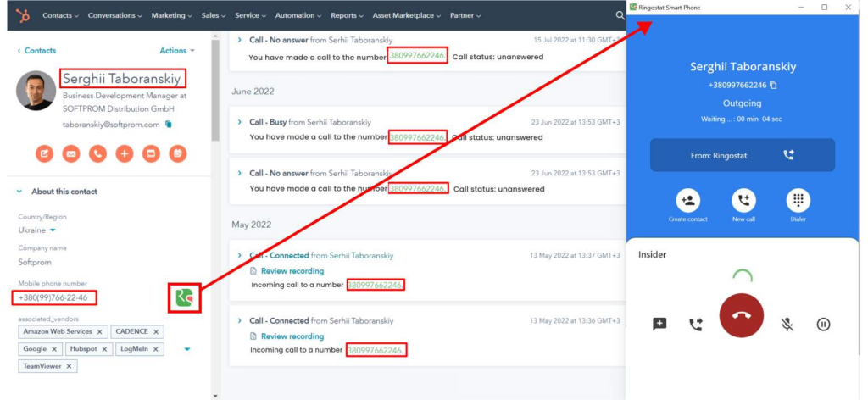Click the orange plus log activity icon
Viewport: 868px width, 411px height.
point(125,153)
